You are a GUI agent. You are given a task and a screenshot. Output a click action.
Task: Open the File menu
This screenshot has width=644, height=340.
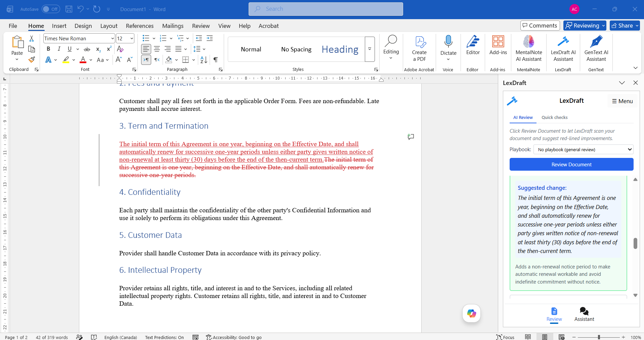(x=13, y=26)
